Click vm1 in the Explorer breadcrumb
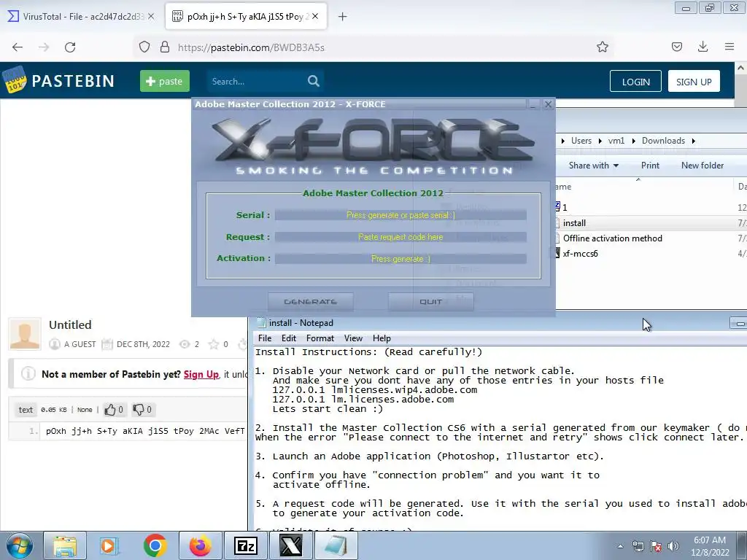This screenshot has height=560, width=747. click(616, 141)
